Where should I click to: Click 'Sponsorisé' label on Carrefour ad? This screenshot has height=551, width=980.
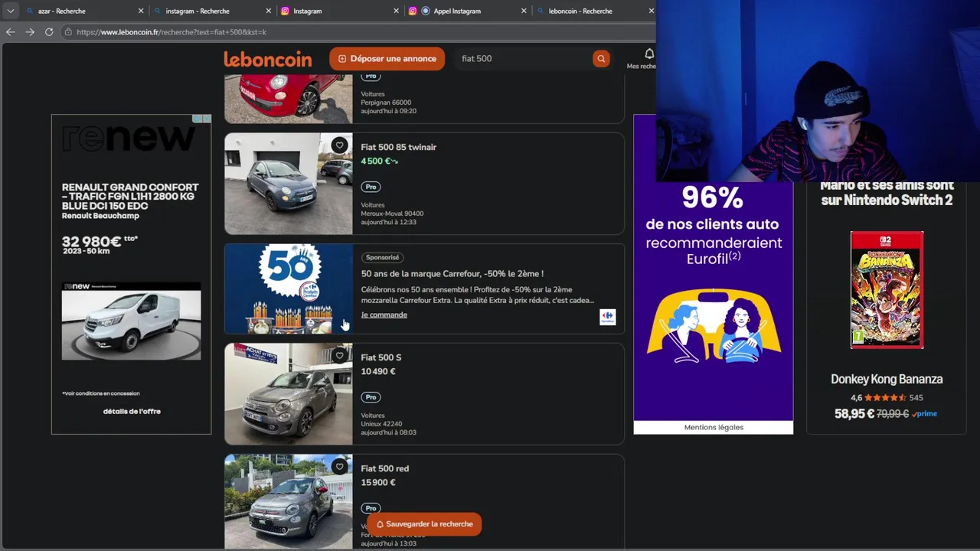[382, 257]
